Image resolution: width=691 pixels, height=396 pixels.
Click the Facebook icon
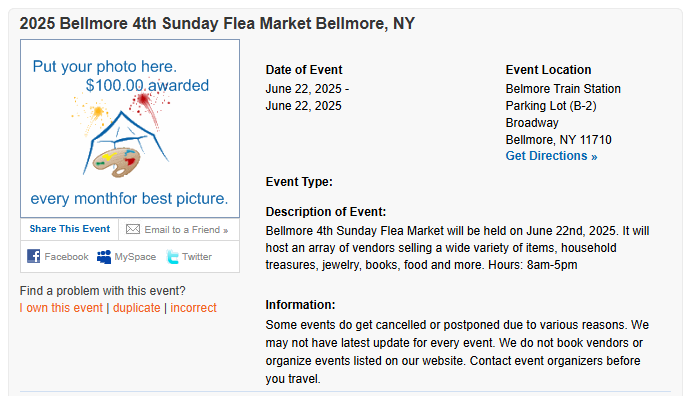33,256
